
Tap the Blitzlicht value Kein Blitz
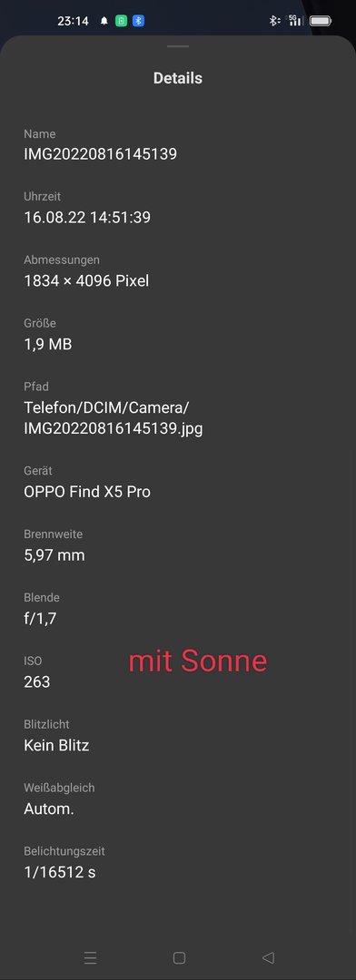56,745
